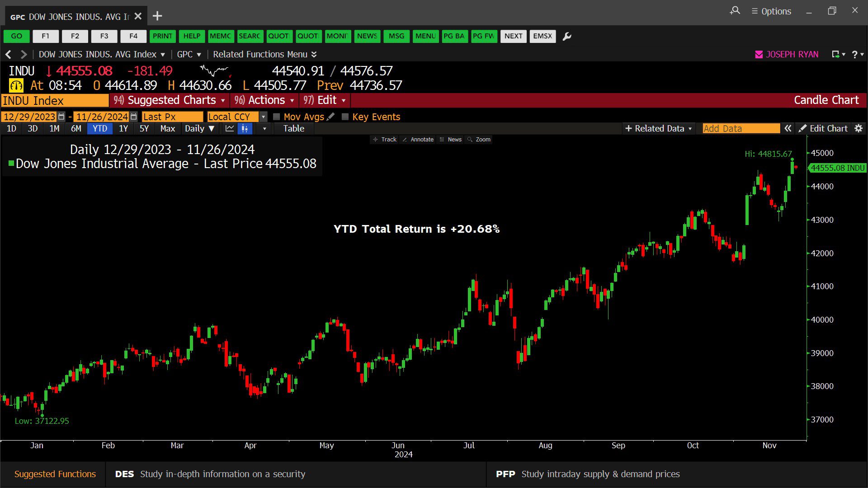The height and width of the screenshot is (488, 868).
Task: Switch to line chart icon
Action: click(230, 129)
